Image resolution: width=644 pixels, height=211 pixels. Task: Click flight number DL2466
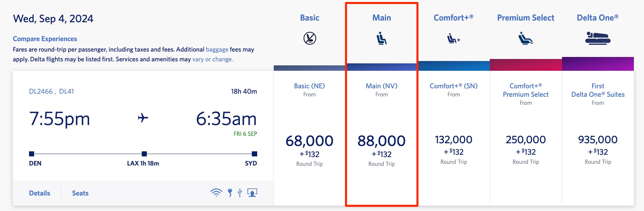coord(41,91)
